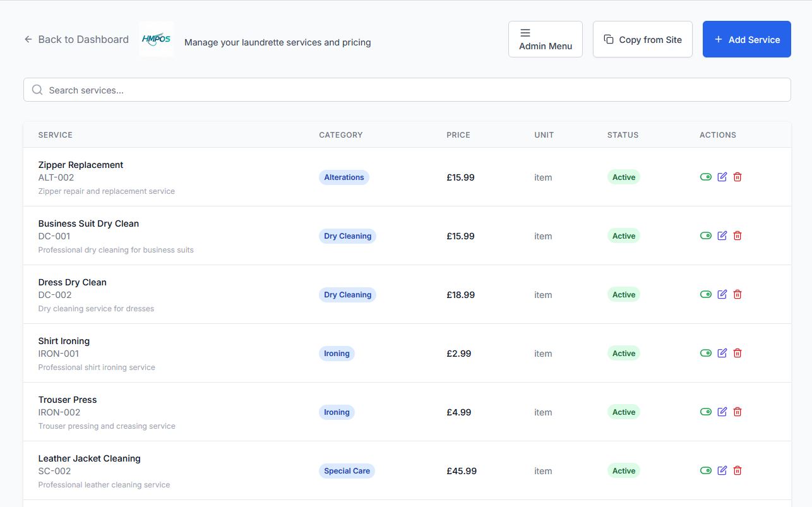Open the Admin Menu
This screenshot has width=812, height=507.
(x=546, y=39)
